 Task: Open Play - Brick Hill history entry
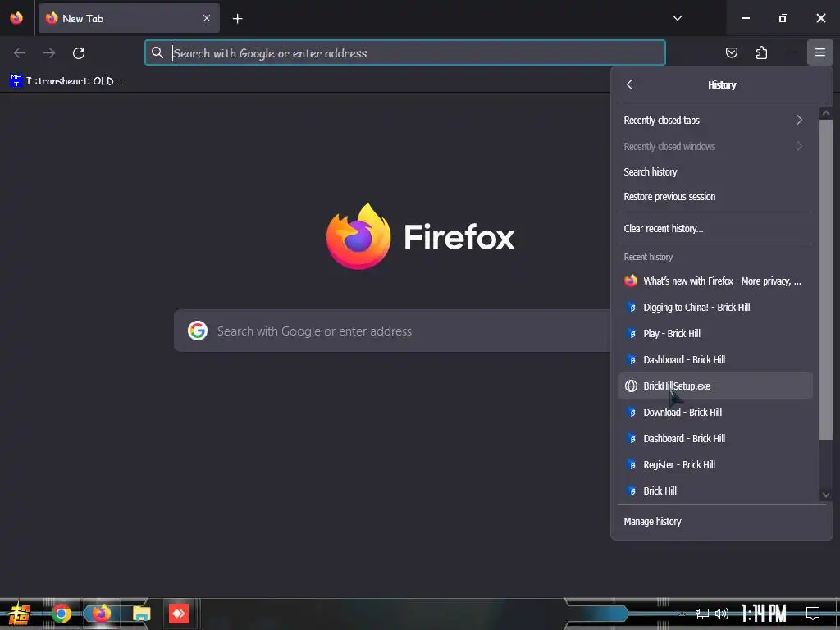pos(714,334)
